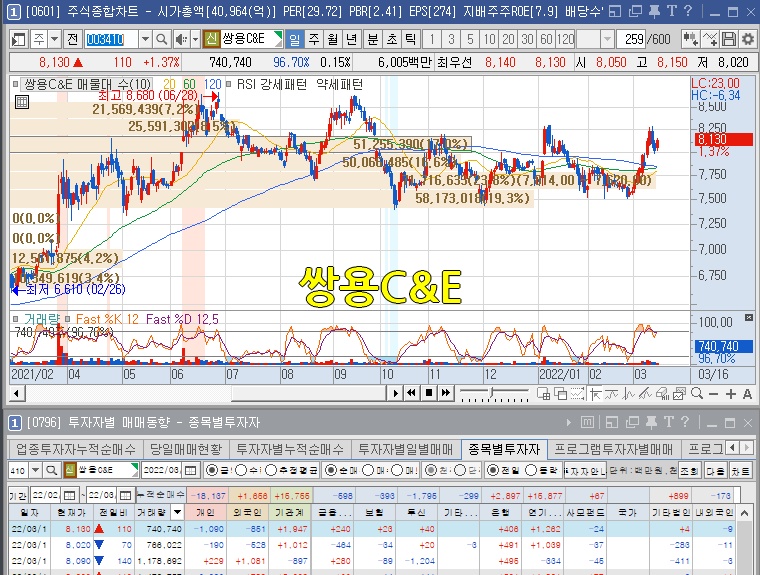Open calendar icon for period start date 22/02
Image resolution: width=760 pixels, height=575 pixels.
(70, 495)
